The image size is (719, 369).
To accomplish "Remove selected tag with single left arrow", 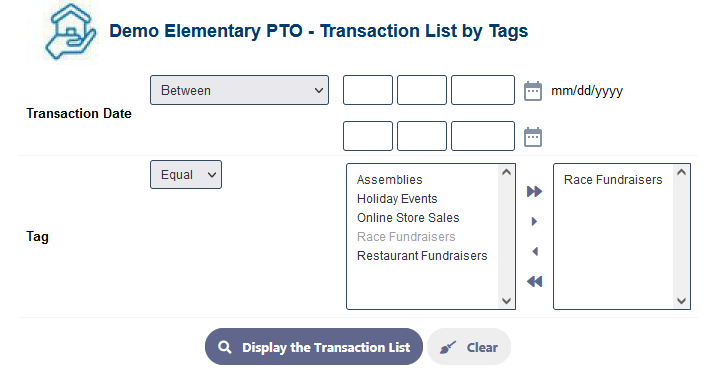I will 535,251.
